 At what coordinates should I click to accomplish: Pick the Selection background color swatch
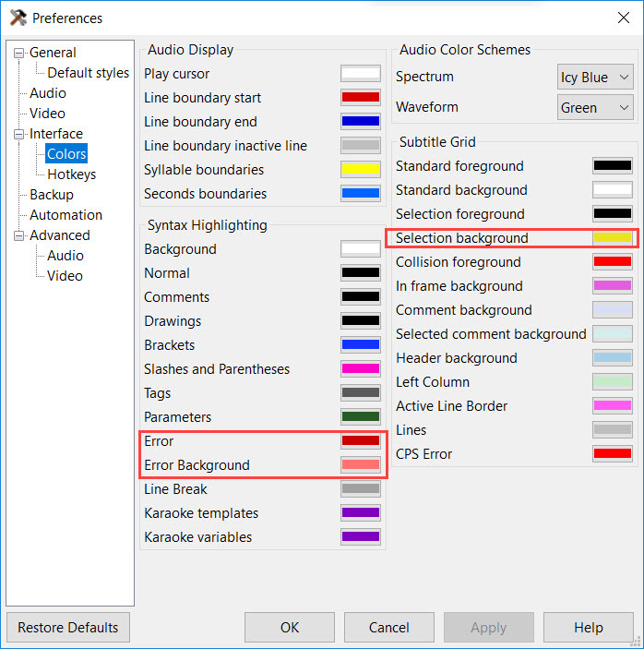point(612,237)
